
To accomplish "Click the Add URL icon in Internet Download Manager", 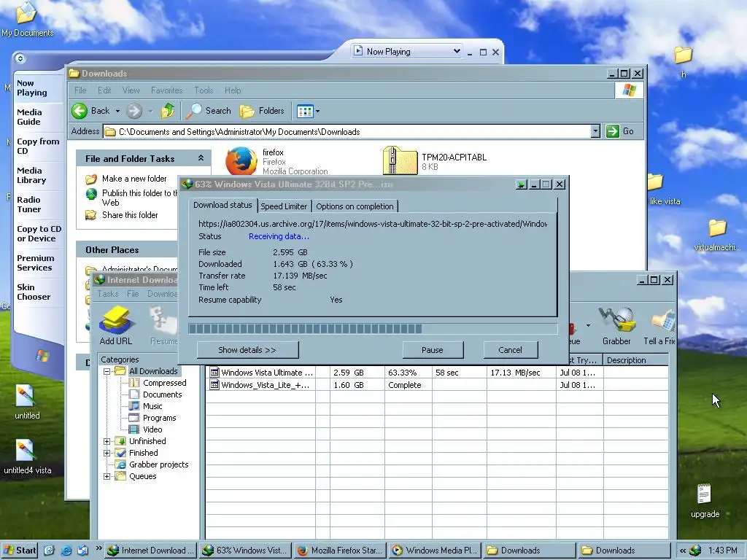I will pos(115,320).
